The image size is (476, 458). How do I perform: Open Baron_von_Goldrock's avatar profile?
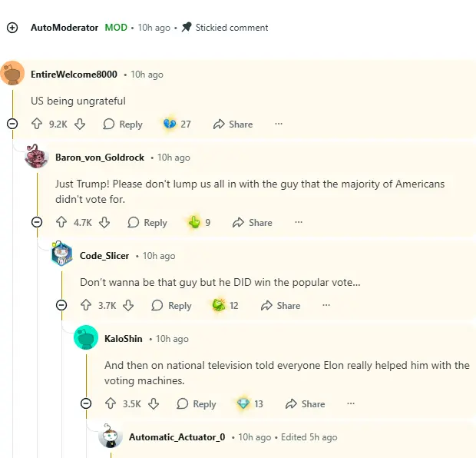(37, 158)
